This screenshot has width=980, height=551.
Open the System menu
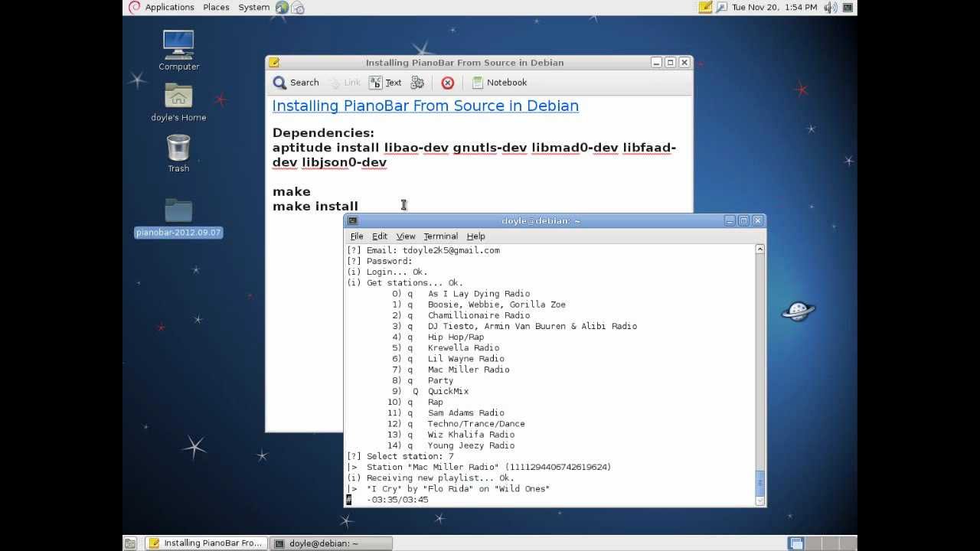253,7
